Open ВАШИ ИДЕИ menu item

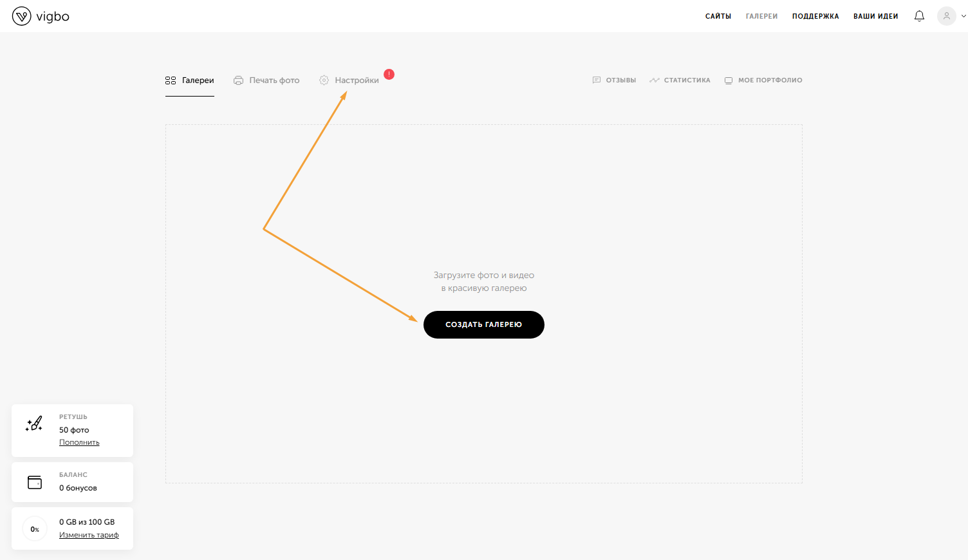tap(875, 16)
